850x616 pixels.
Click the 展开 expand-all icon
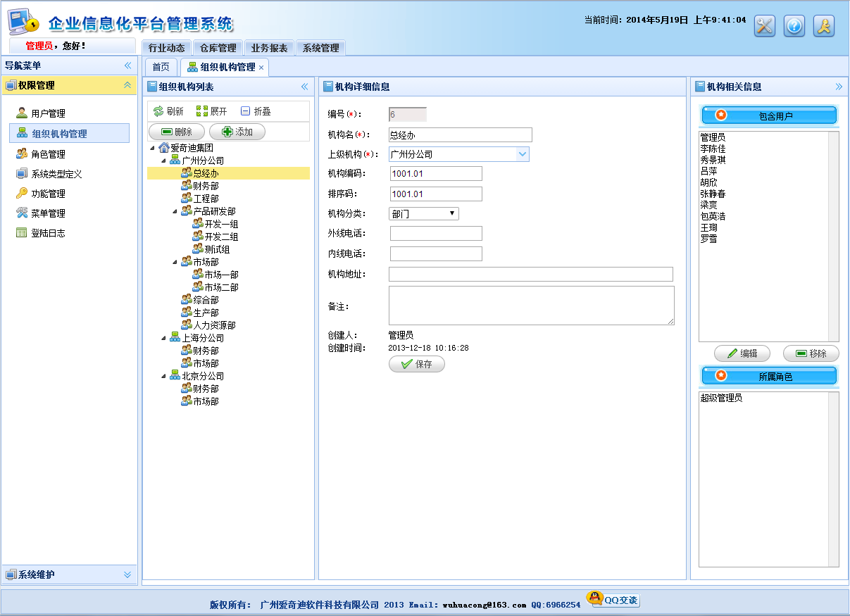[x=202, y=111]
